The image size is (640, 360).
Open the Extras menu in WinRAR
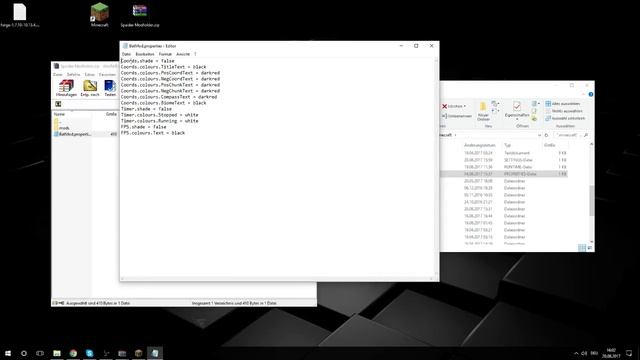pyautogui.click(x=89, y=75)
